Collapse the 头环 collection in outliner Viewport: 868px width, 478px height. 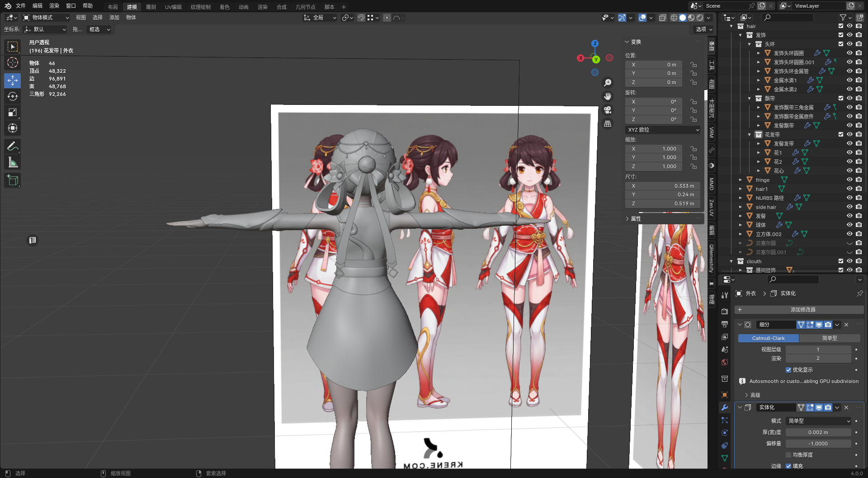[750, 44]
